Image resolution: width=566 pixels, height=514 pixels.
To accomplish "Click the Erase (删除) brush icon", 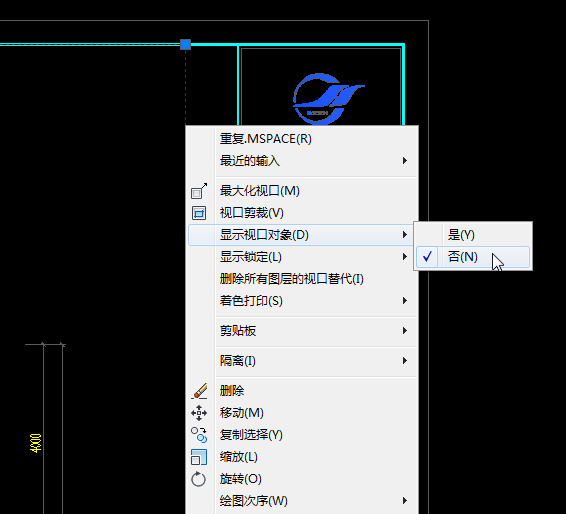I will pyautogui.click(x=199, y=391).
